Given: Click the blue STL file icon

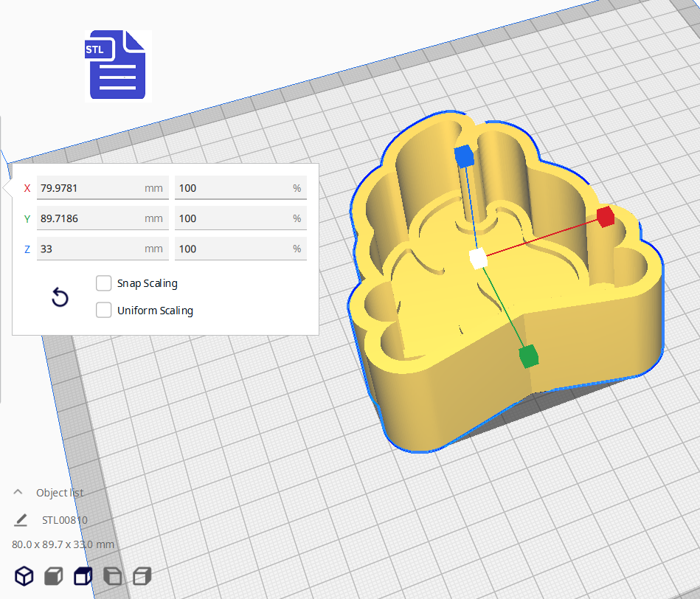Looking at the screenshot, I should (117, 65).
